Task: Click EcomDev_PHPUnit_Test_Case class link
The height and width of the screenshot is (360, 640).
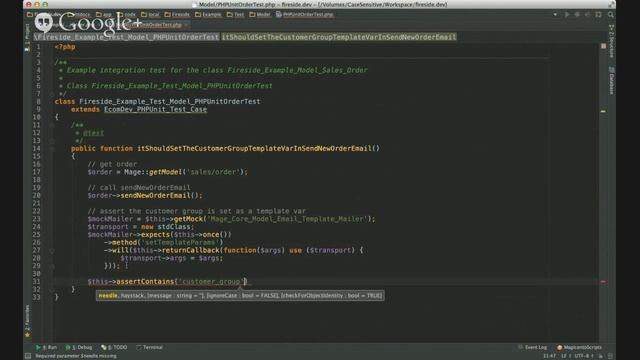Action: point(156,109)
